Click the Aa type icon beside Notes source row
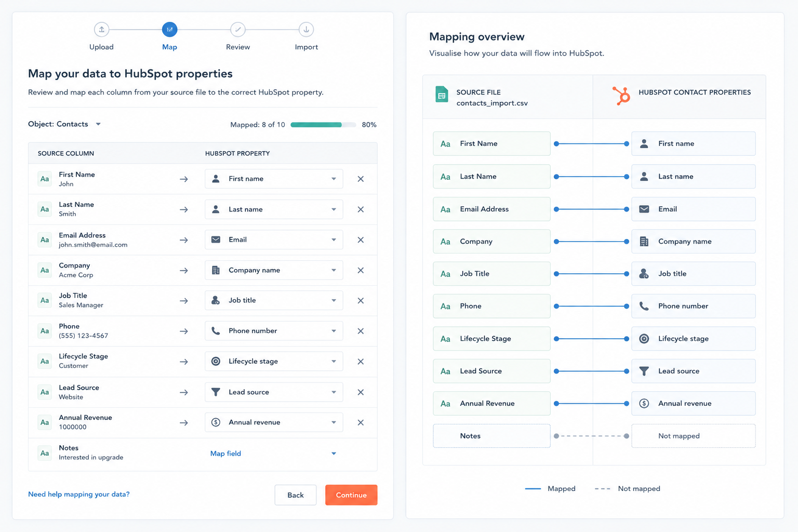This screenshot has height=532, width=798. (45, 453)
